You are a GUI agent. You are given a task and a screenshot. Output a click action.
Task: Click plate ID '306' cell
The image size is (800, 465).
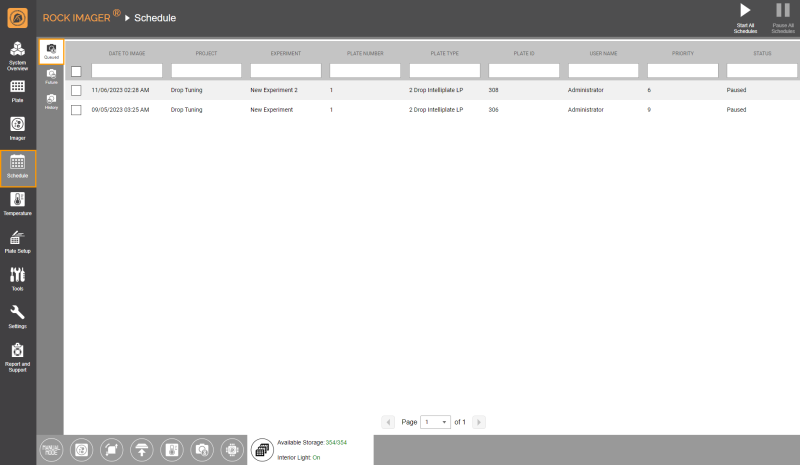click(493, 109)
